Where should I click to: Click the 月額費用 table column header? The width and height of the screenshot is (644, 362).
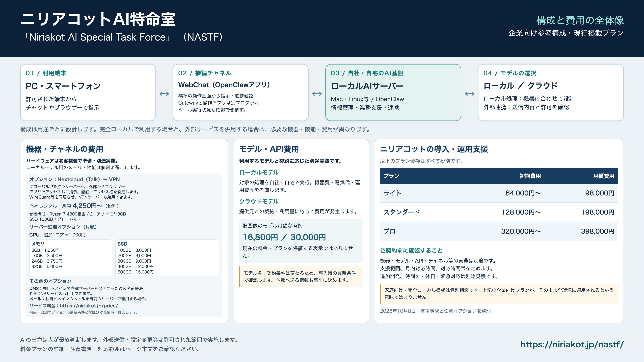pos(604,176)
